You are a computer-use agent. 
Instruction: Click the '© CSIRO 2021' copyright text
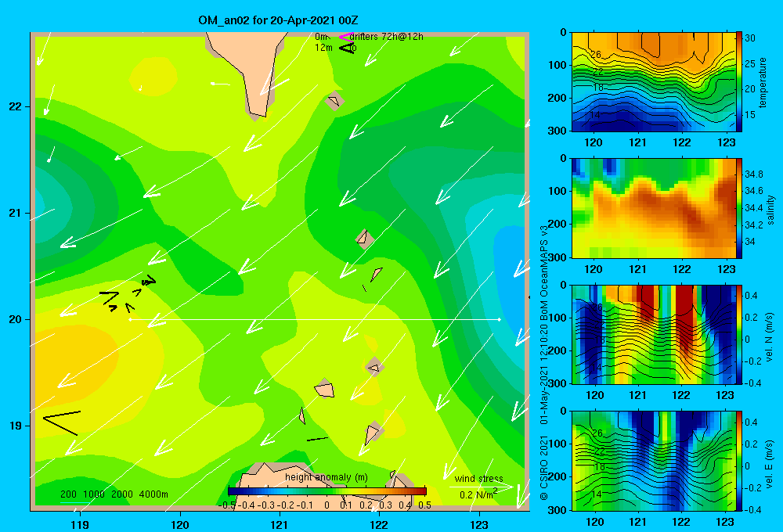[x=544, y=466]
